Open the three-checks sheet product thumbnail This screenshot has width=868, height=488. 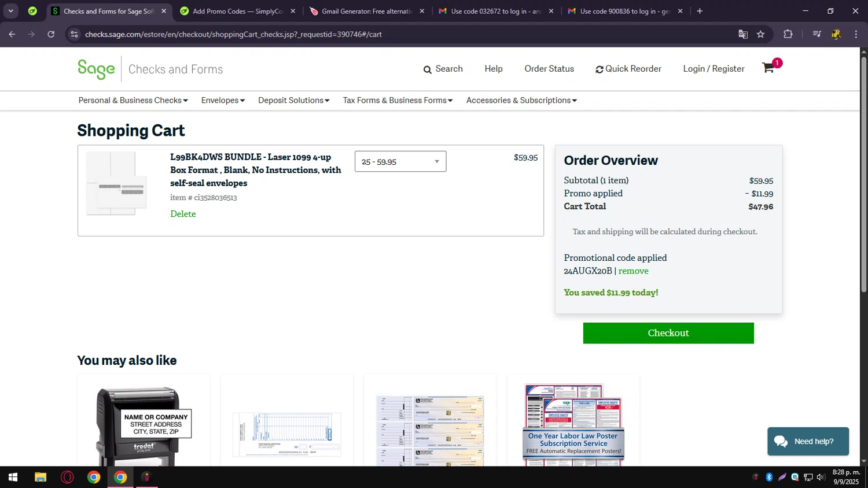[x=430, y=431]
